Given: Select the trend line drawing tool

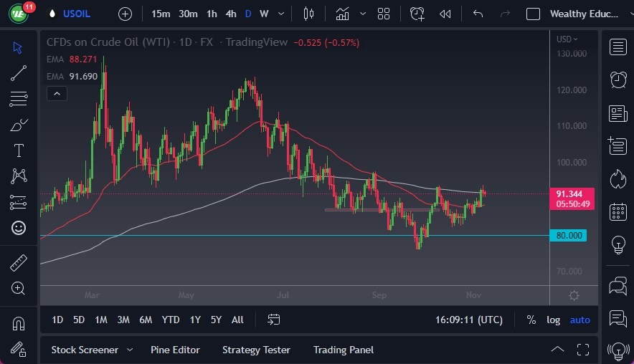Looking at the screenshot, I should (x=19, y=73).
